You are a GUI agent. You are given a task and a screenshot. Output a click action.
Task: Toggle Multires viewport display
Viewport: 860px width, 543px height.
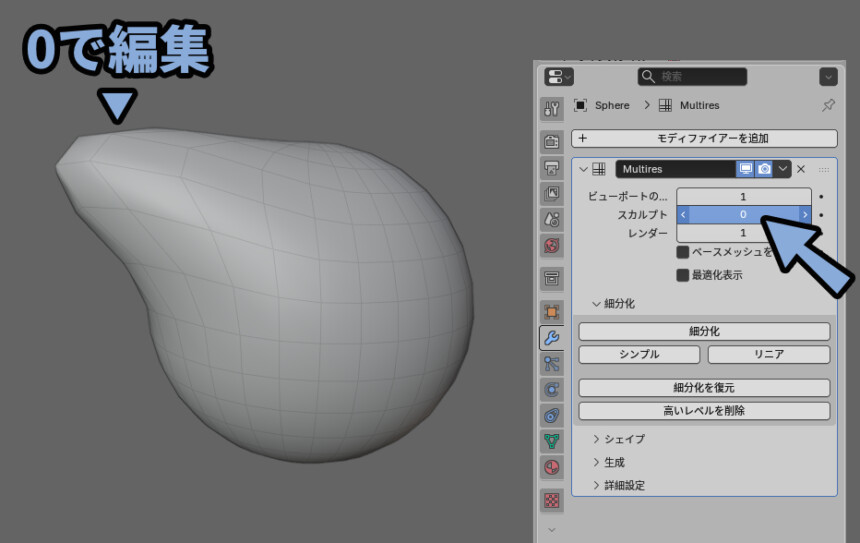(746, 169)
